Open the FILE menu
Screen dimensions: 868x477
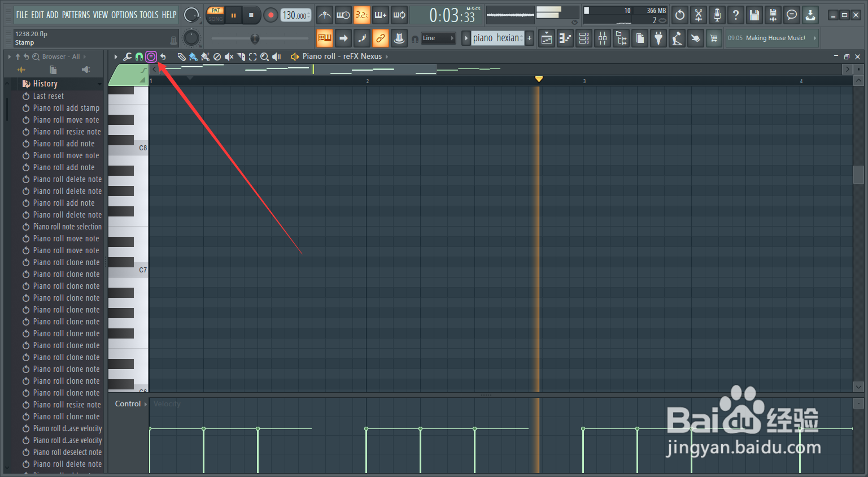tap(22, 15)
